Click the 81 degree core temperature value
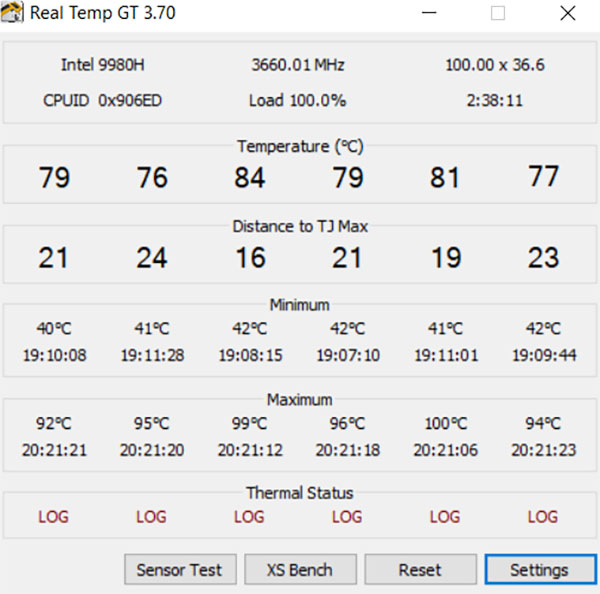Screen dimensions: 600x594 445,178
